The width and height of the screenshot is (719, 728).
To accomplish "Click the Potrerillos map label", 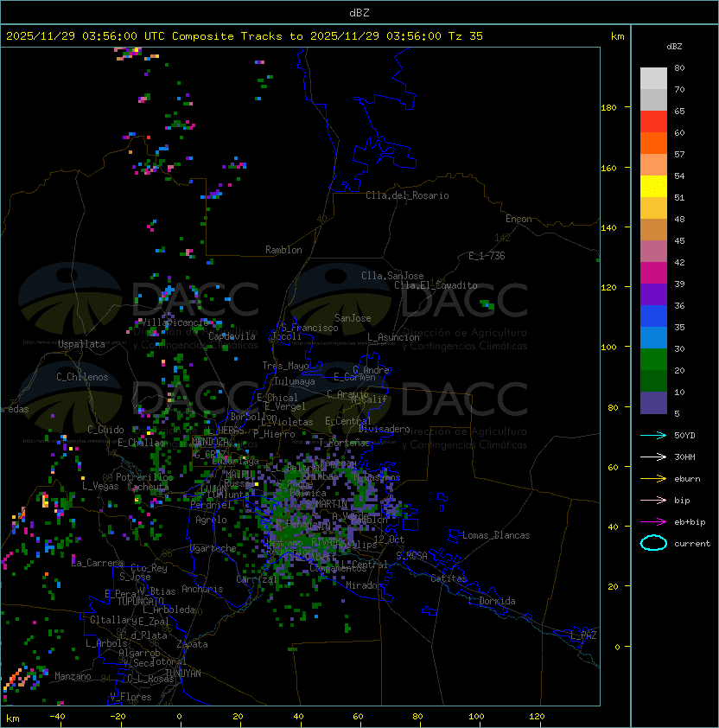I will [x=144, y=477].
